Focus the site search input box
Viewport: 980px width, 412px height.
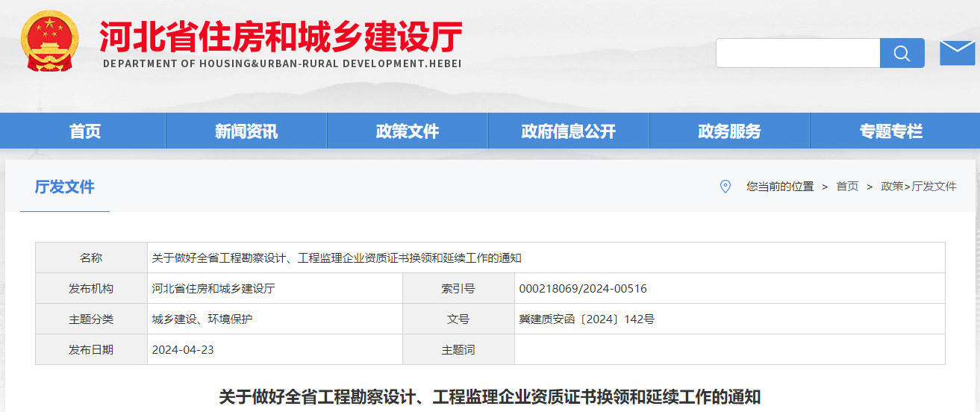click(798, 53)
